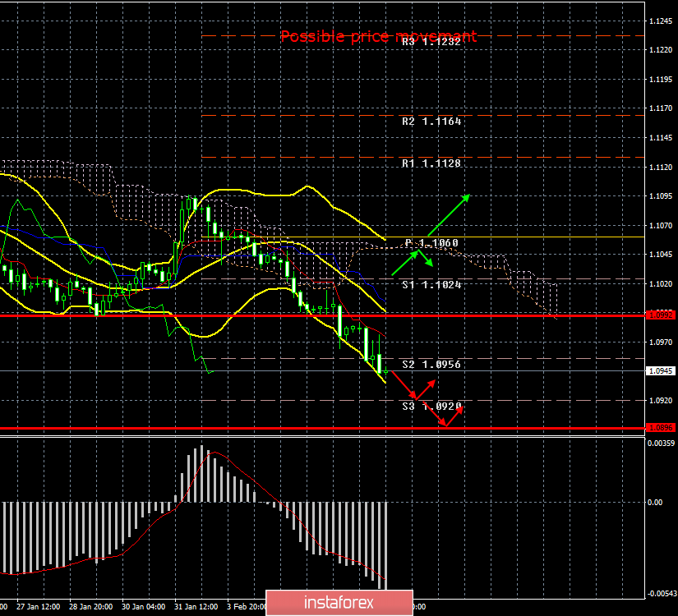Click the -0.00543 indicator scale value
Viewport: 678px width, 616px height.
tap(660, 593)
